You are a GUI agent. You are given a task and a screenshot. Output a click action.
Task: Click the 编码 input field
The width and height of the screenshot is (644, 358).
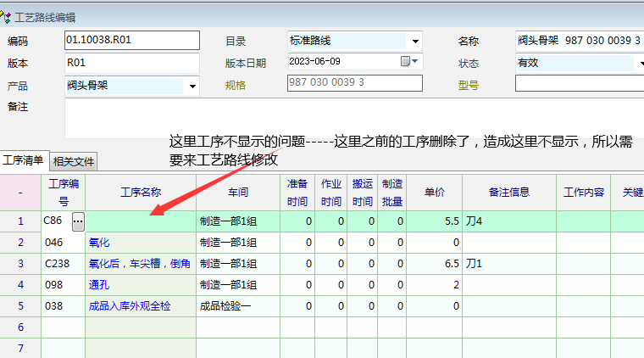[131, 41]
